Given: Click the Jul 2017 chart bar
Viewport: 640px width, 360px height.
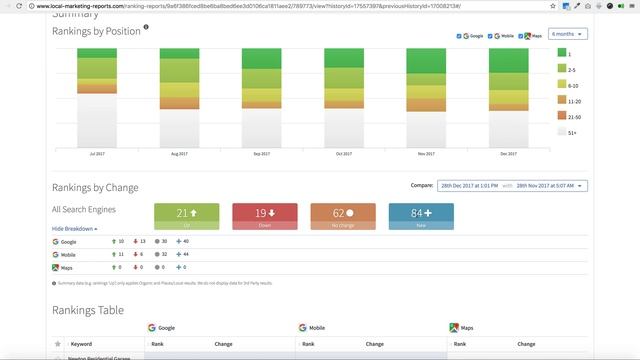Looking at the screenshot, I should 97,98.
